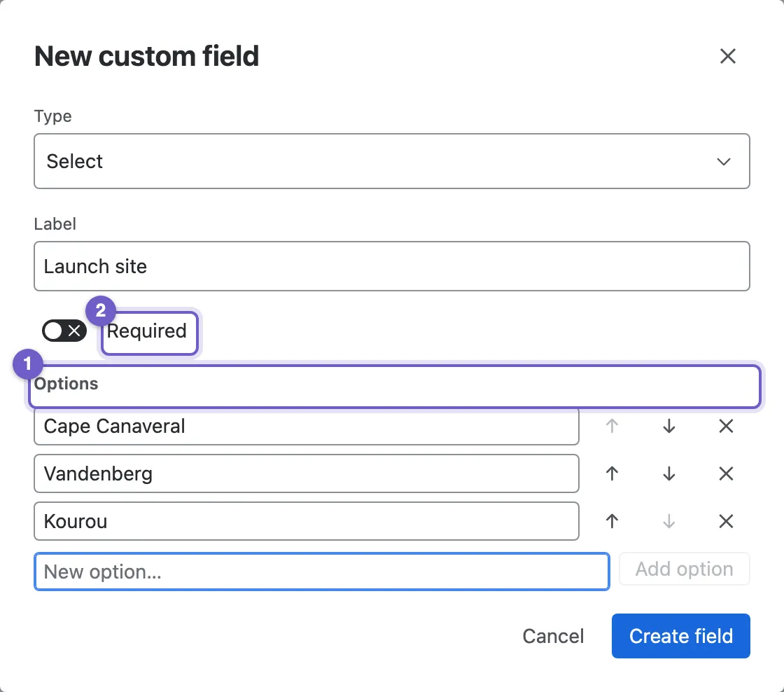Click the Required label text
The width and height of the screenshot is (784, 692).
tap(146, 331)
